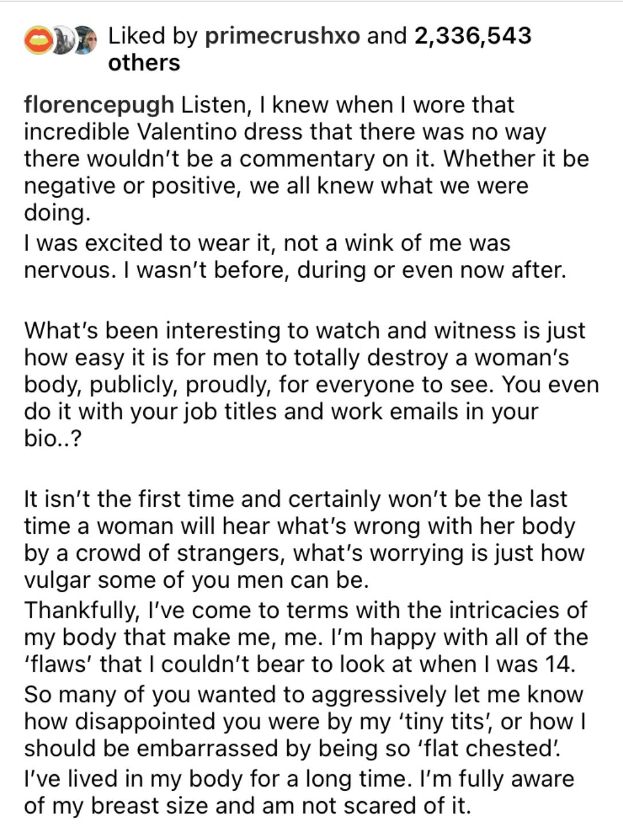View the 2,336,543 likes count
The height and width of the screenshot is (840, 623).
[x=472, y=36]
